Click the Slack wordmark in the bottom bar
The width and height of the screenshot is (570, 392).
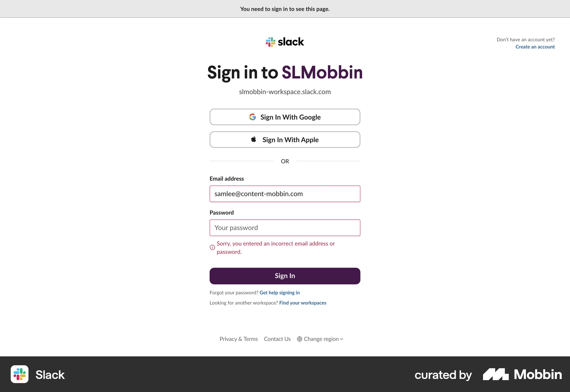coord(50,374)
